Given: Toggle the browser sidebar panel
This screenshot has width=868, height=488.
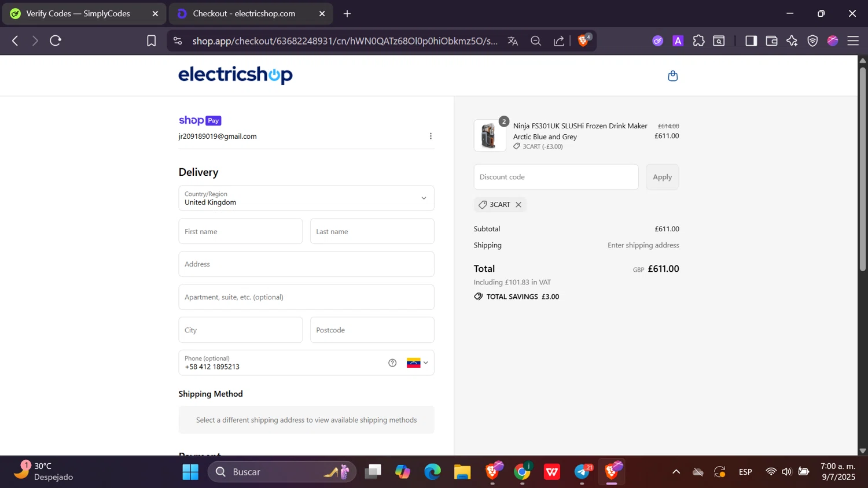Looking at the screenshot, I should coord(751,40).
